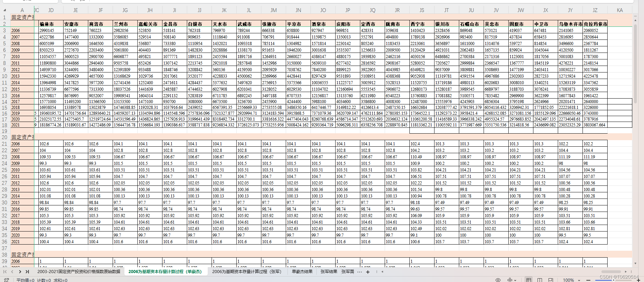644x282 pixels.
Task: Select column header JD
Action: point(51,10)
